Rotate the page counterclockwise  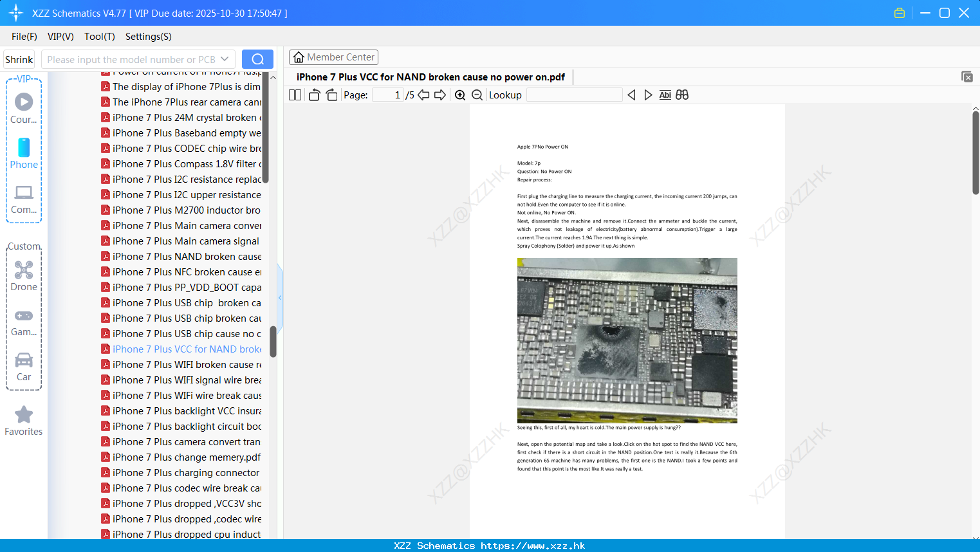(314, 95)
